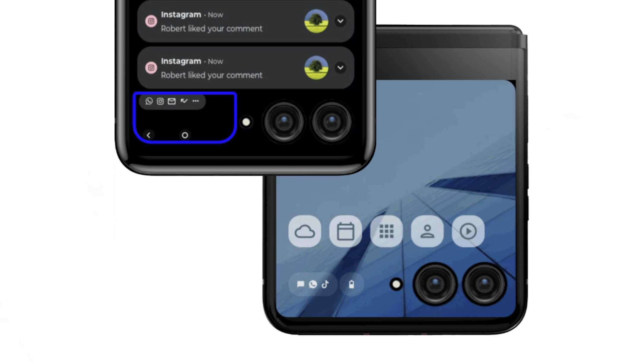Open Gmail from quick share icons
This screenshot has width=644, height=362.
(x=172, y=101)
